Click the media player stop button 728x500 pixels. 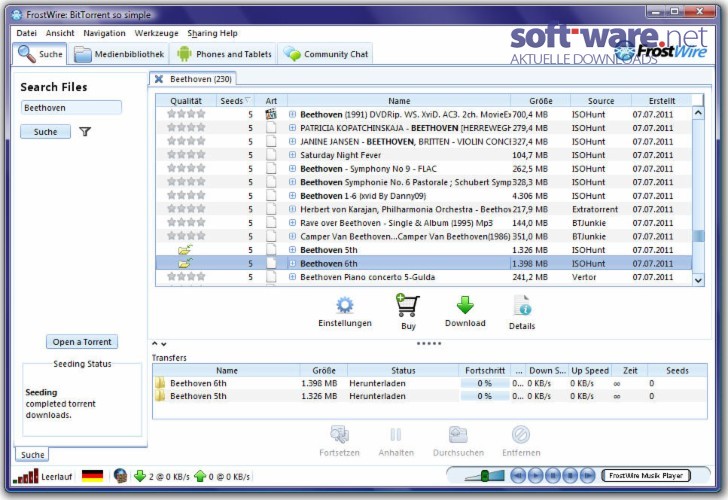(x=570, y=476)
